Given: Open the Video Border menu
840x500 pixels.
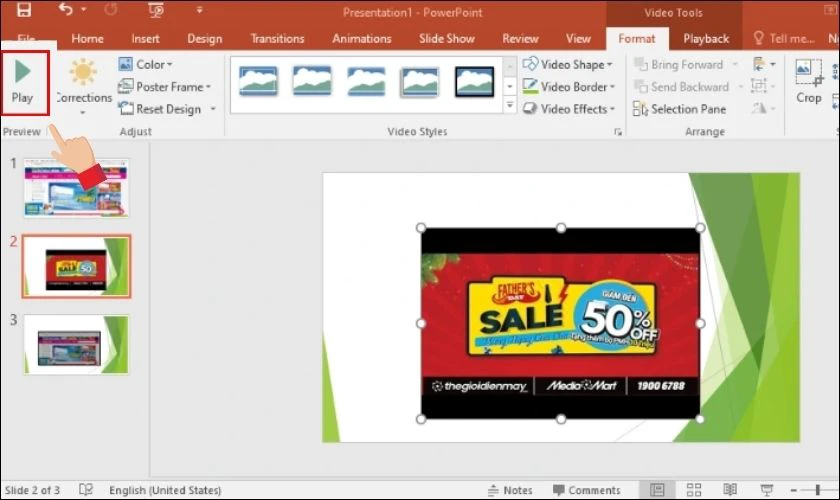Looking at the screenshot, I should [x=569, y=86].
